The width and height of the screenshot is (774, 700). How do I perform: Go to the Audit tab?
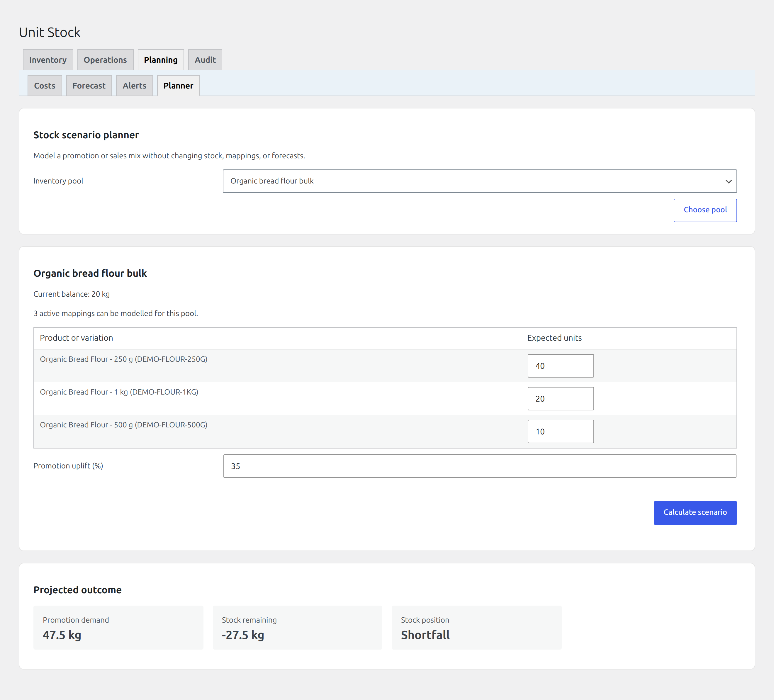coord(205,60)
